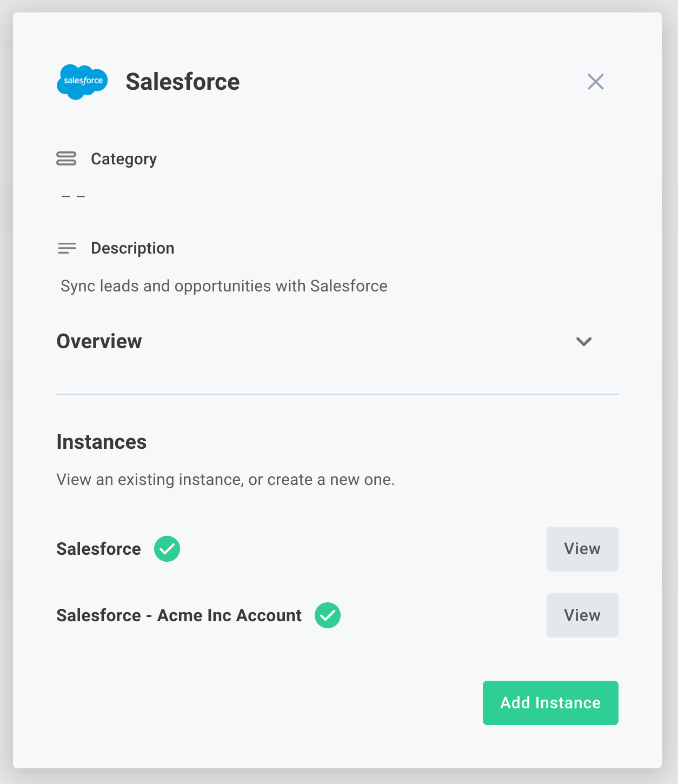678x784 pixels.
Task: Click the empty Category value dashes
Action: click(x=72, y=195)
